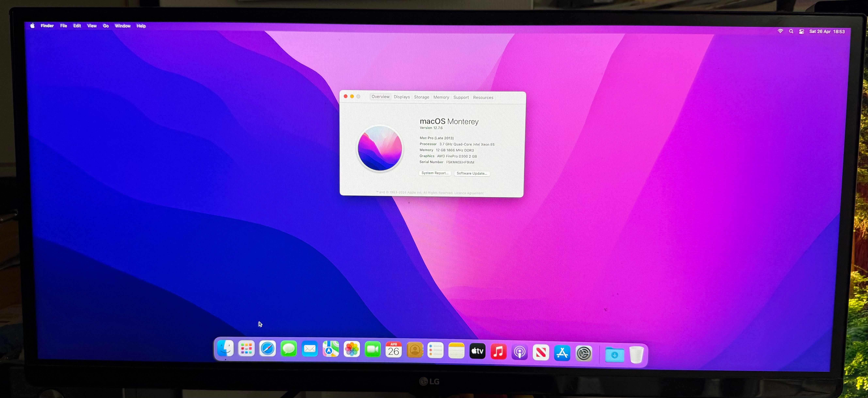This screenshot has height=398, width=868.
Task: Switch to the Displays tab
Action: (402, 97)
